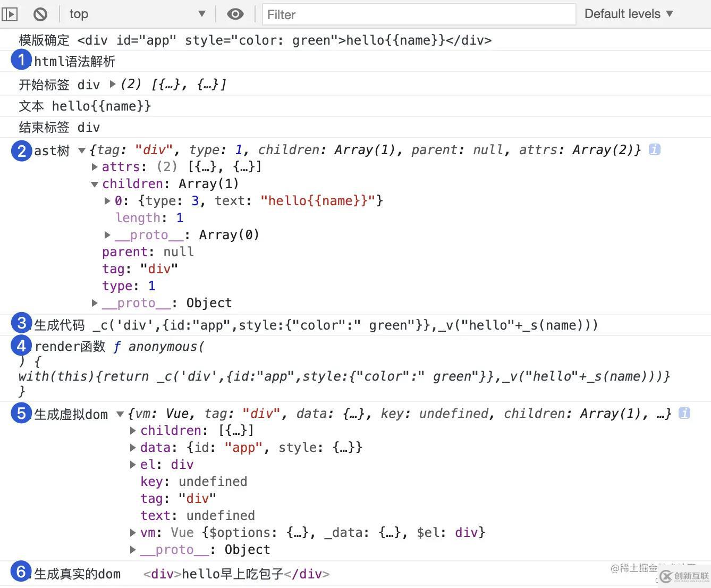
Task: Expand vm: Vue {$options...}
Action: pyautogui.click(x=133, y=533)
